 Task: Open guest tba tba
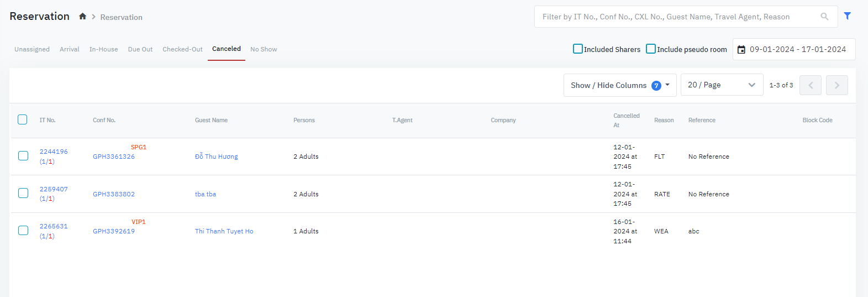point(206,194)
